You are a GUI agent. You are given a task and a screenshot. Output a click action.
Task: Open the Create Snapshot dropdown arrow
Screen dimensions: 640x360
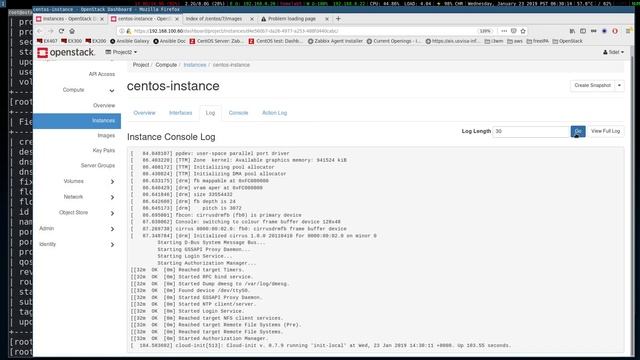pos(619,86)
